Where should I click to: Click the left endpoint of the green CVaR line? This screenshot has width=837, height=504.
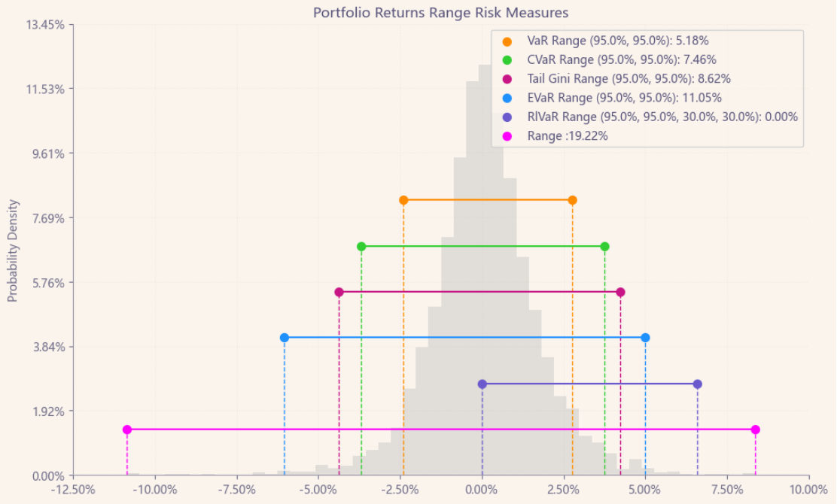click(361, 247)
